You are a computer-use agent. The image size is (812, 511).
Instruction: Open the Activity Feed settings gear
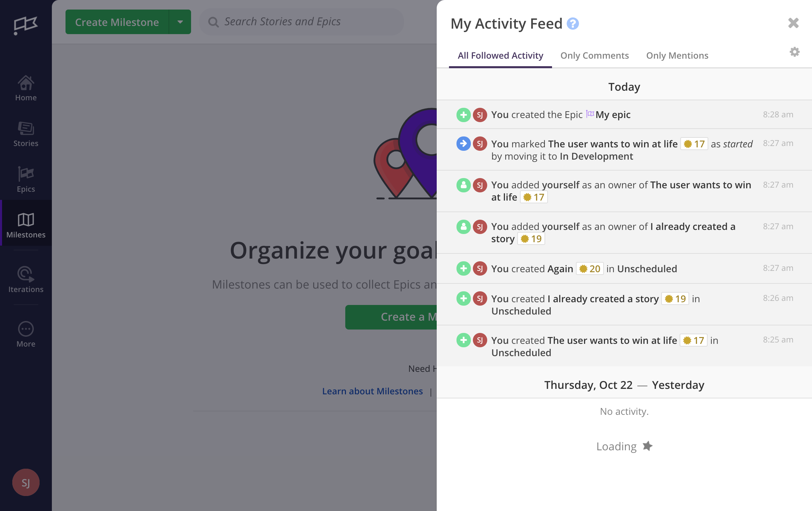pyautogui.click(x=795, y=52)
